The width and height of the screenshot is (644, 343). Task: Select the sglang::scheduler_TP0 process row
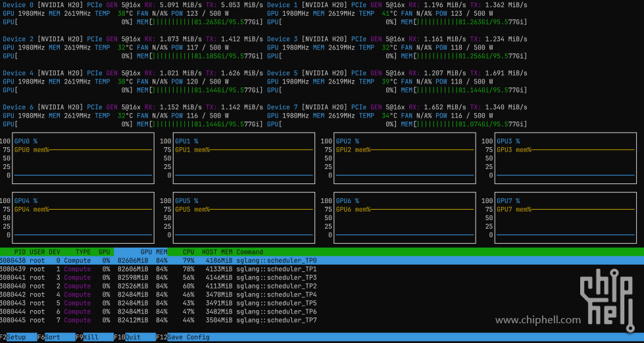322,260
